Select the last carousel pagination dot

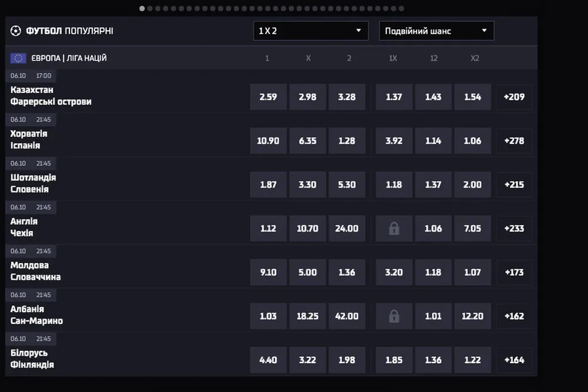point(401,8)
